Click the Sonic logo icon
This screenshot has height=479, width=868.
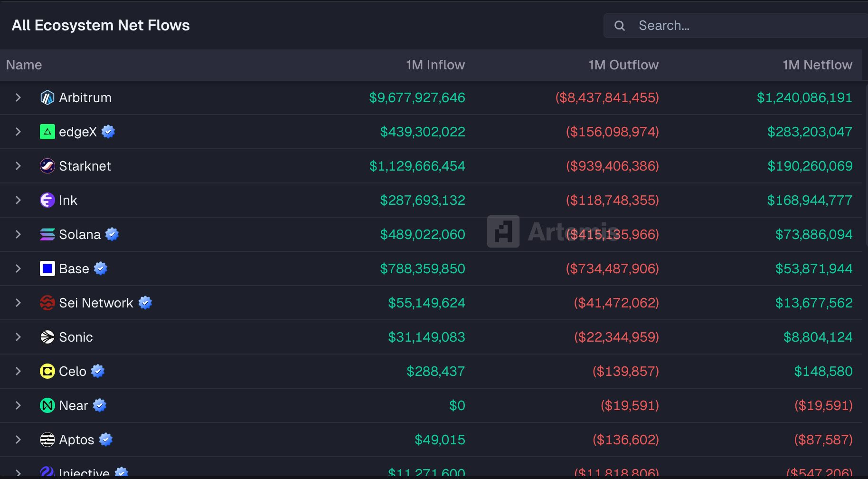coord(47,337)
